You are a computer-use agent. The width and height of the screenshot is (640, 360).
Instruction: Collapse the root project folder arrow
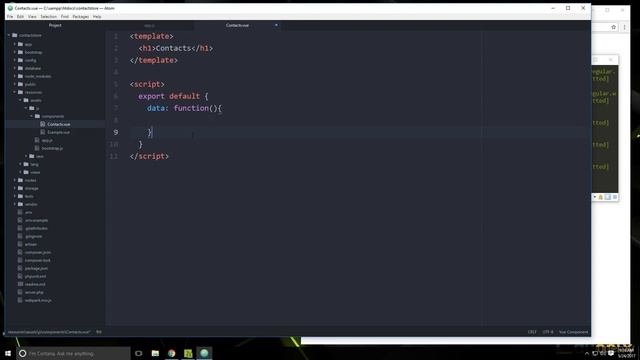click(x=9, y=36)
